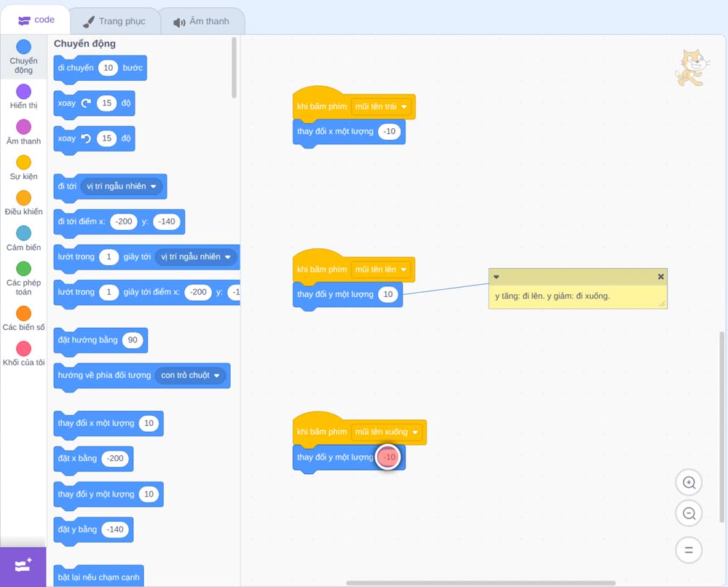Viewport: 728px width, 587px height.
Task: Open the Khối của tôi category
Action: (23, 354)
